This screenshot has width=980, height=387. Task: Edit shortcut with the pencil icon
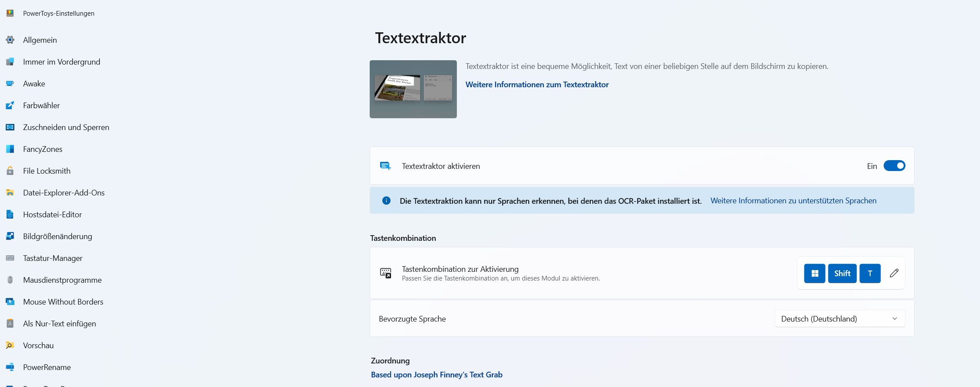pos(894,273)
